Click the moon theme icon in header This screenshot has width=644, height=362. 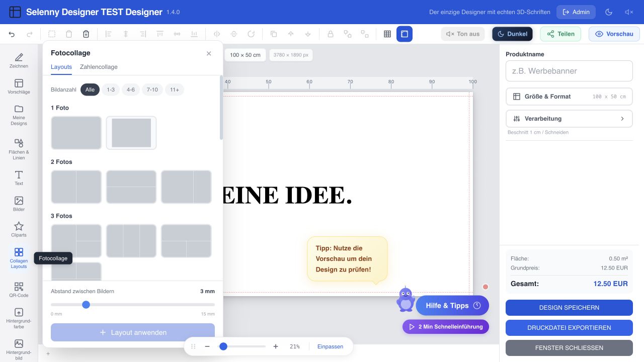[609, 12]
